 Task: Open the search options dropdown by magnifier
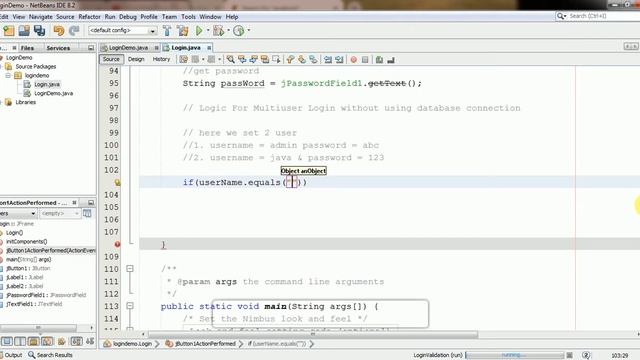pyautogui.click(x=562, y=16)
